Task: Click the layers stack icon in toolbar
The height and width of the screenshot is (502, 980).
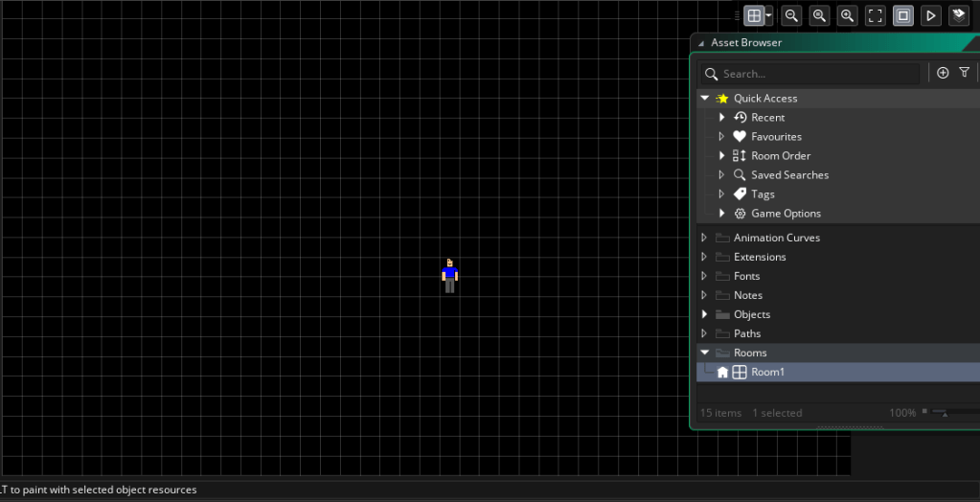Action: pyautogui.click(x=958, y=15)
